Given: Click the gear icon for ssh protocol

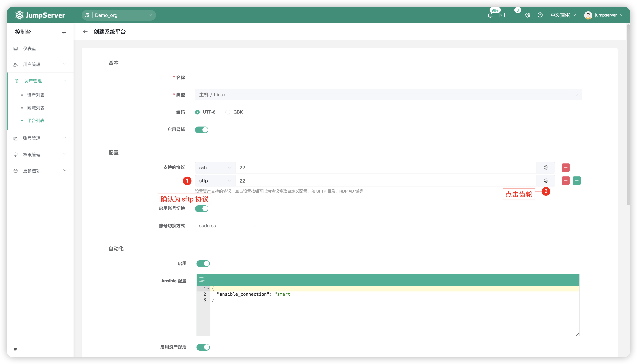Looking at the screenshot, I should (546, 168).
